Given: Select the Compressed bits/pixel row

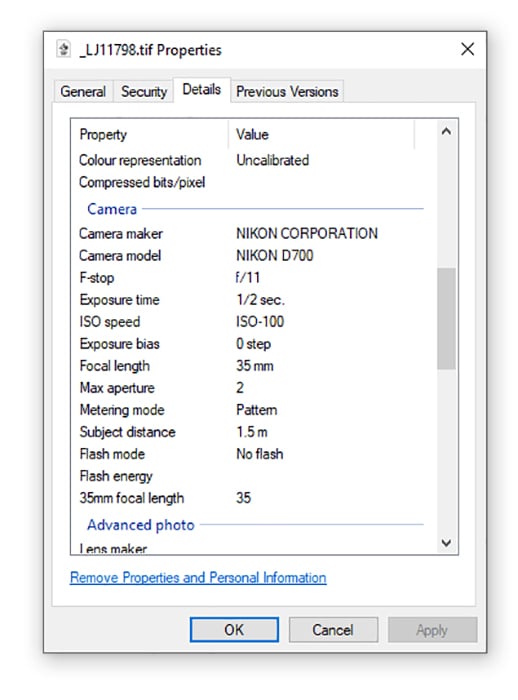Looking at the screenshot, I should coord(142,182).
